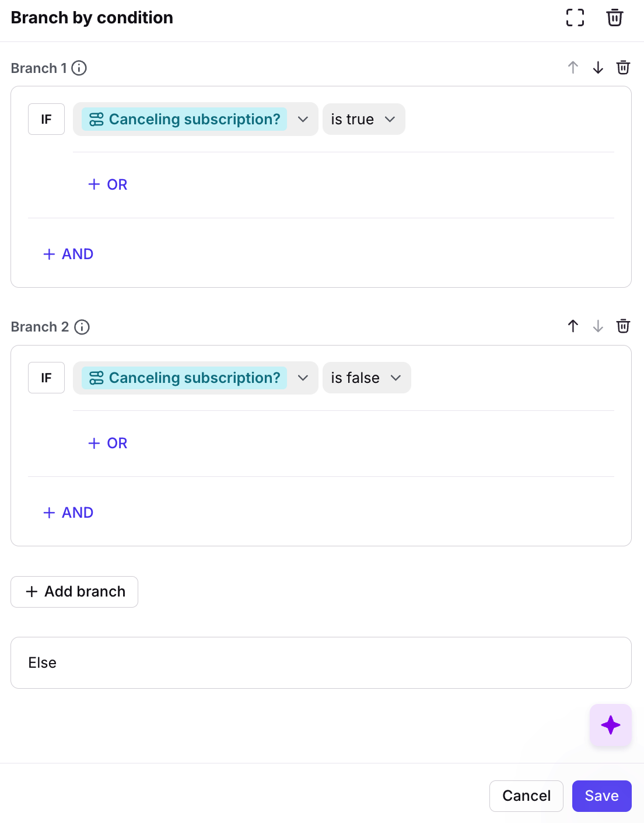644x823 pixels.
Task: Open the purple sparkle AI assistant
Action: 610,725
